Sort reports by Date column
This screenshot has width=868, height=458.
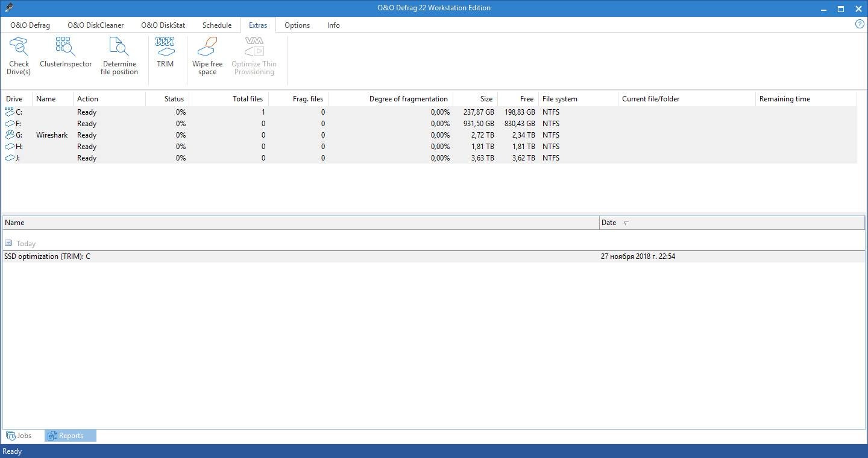[x=732, y=223]
